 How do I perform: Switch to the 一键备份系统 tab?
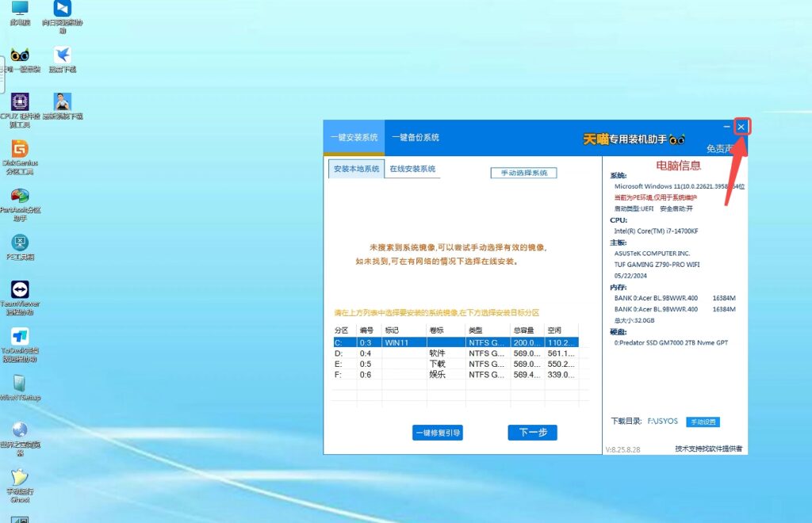click(415, 138)
